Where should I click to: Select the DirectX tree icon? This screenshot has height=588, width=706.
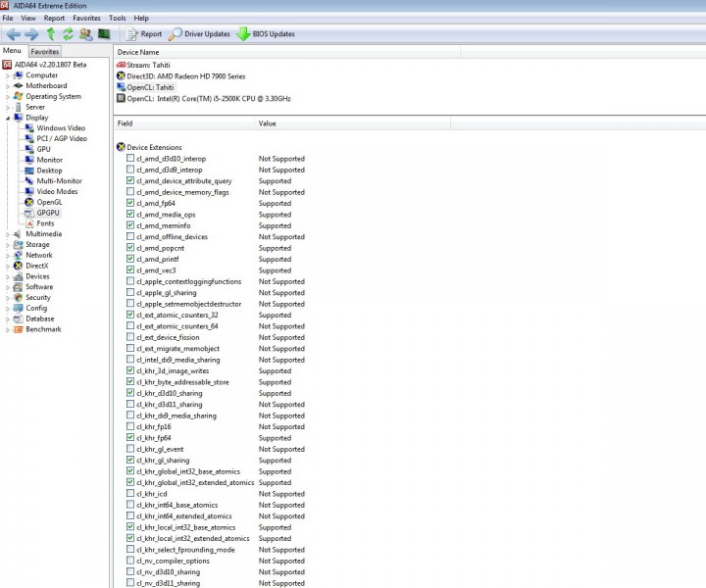[18, 266]
